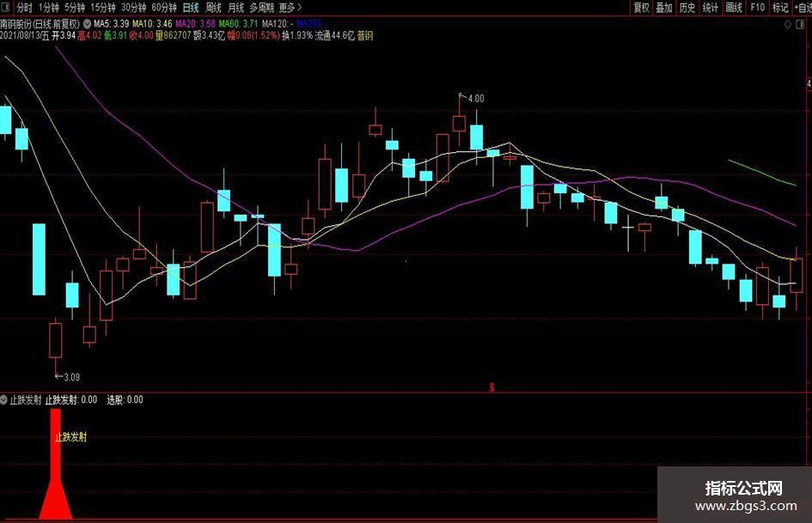Select the 5分钟 period tab
812x523 pixels.
click(75, 8)
